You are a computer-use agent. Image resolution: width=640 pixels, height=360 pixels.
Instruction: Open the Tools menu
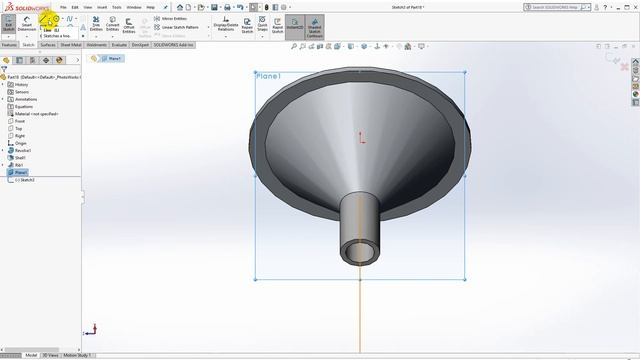coord(117,7)
